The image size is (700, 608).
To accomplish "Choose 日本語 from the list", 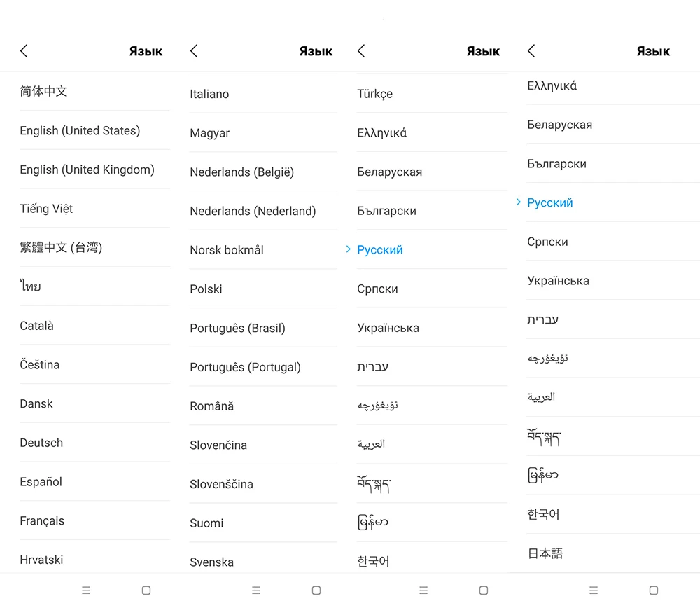I will tap(545, 553).
